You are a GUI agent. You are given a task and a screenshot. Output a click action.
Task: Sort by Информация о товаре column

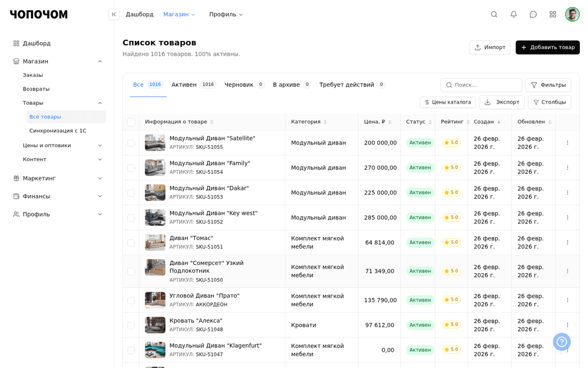tap(179, 122)
